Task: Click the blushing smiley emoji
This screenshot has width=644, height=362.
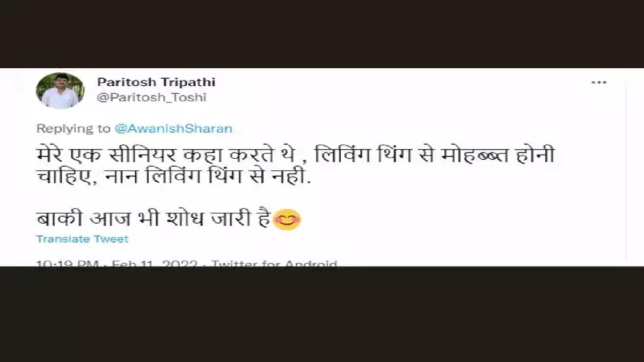Action: tap(287, 220)
